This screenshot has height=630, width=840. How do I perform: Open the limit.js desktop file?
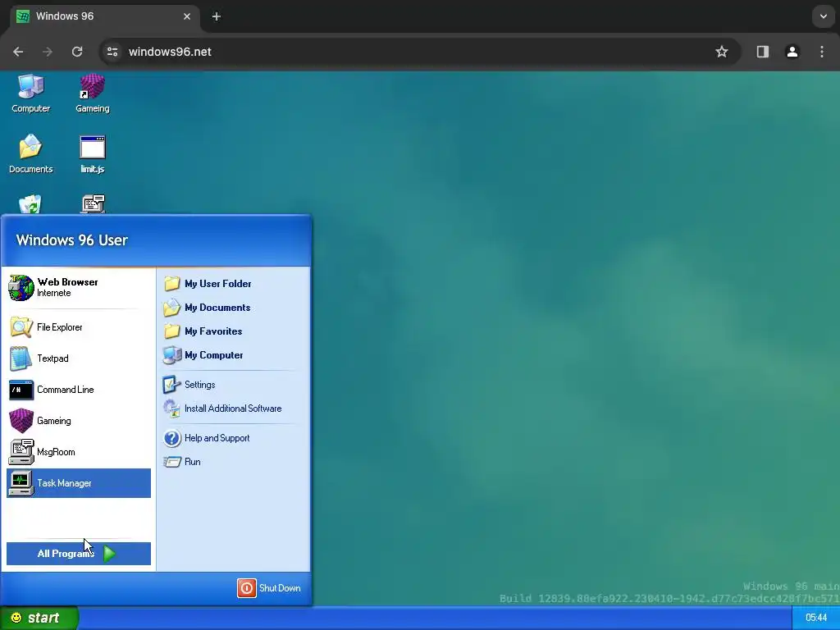(x=92, y=154)
